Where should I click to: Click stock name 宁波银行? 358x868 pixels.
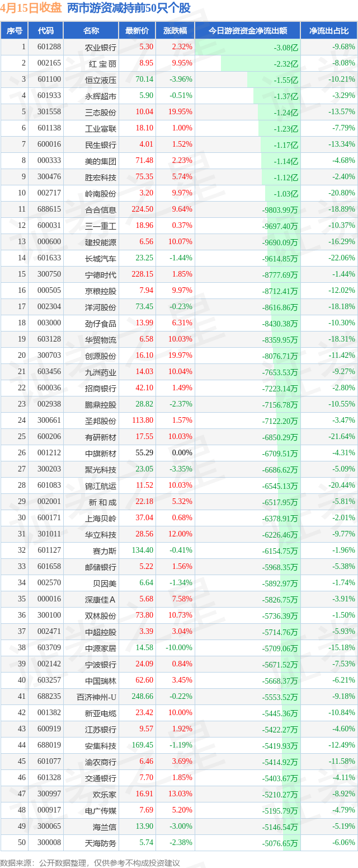coord(101,664)
